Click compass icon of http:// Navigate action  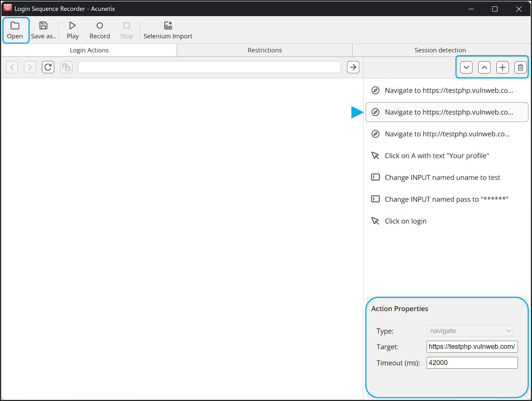[x=375, y=134]
